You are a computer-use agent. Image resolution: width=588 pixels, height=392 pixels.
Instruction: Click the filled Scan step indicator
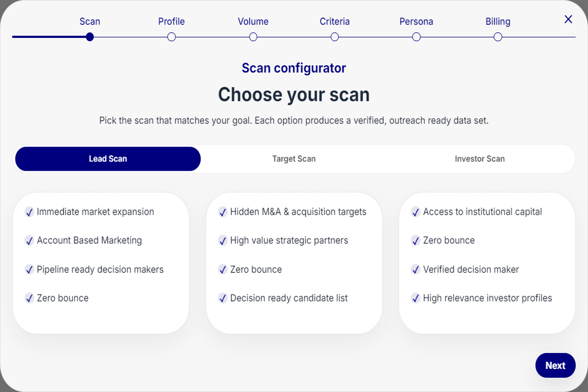(90, 37)
